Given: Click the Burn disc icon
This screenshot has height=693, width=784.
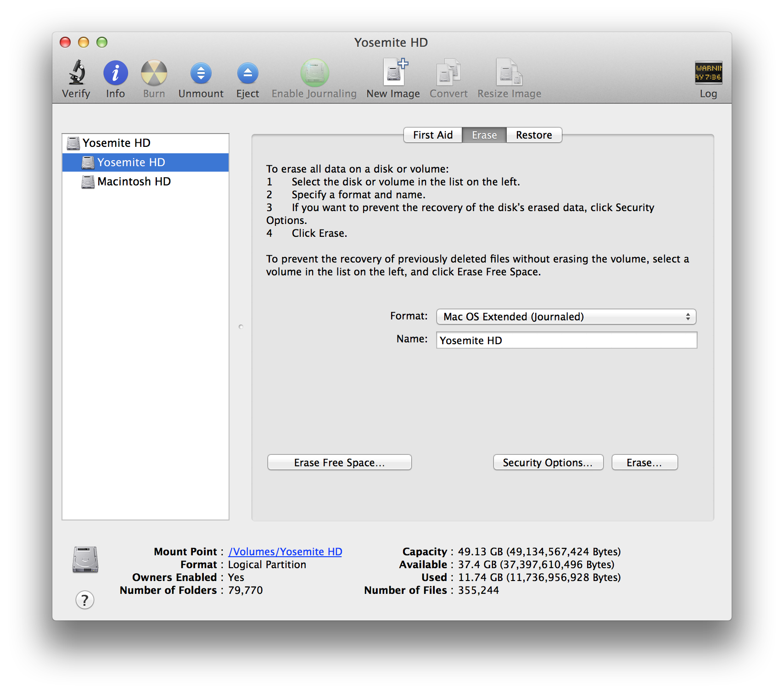Looking at the screenshot, I should 154,73.
